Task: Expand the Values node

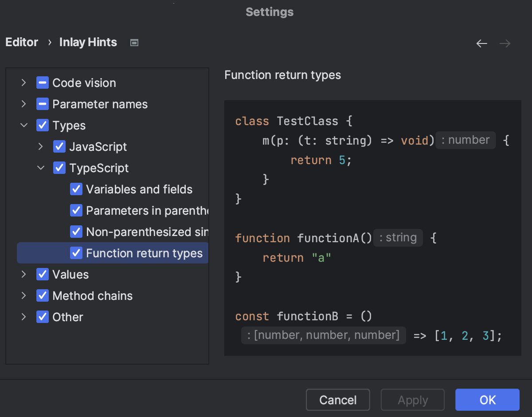Action: point(23,274)
